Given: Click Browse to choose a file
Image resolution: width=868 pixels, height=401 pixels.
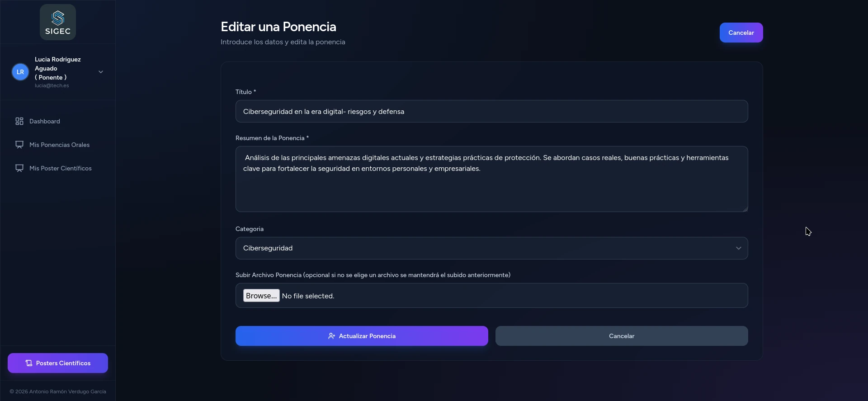Looking at the screenshot, I should click(261, 296).
